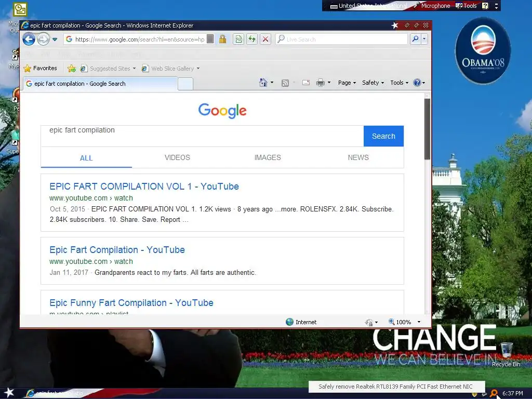532x399 pixels.
Task: Expand the Home button dropdown arrow
Action: click(x=272, y=83)
